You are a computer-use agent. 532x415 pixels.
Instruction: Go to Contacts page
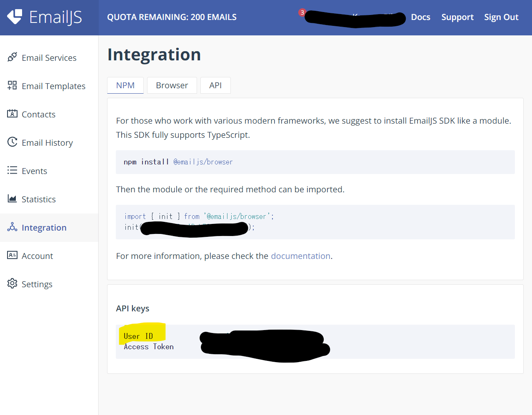pos(49,114)
